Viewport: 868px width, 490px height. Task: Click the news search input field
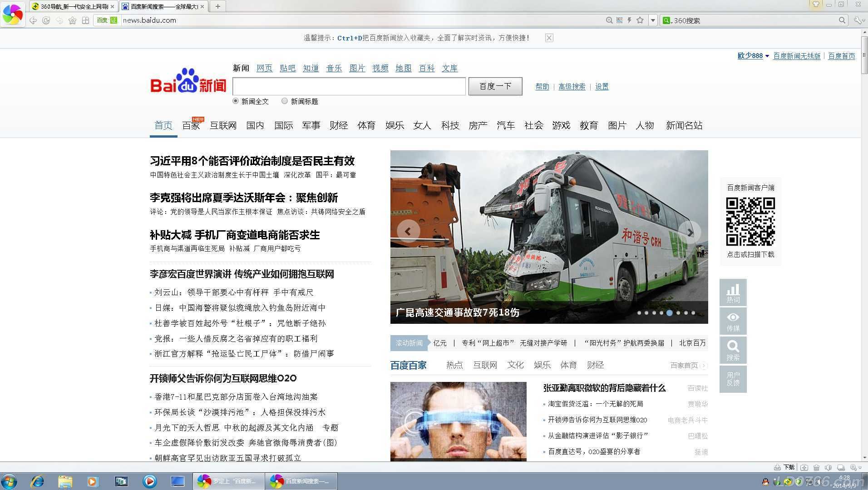349,86
